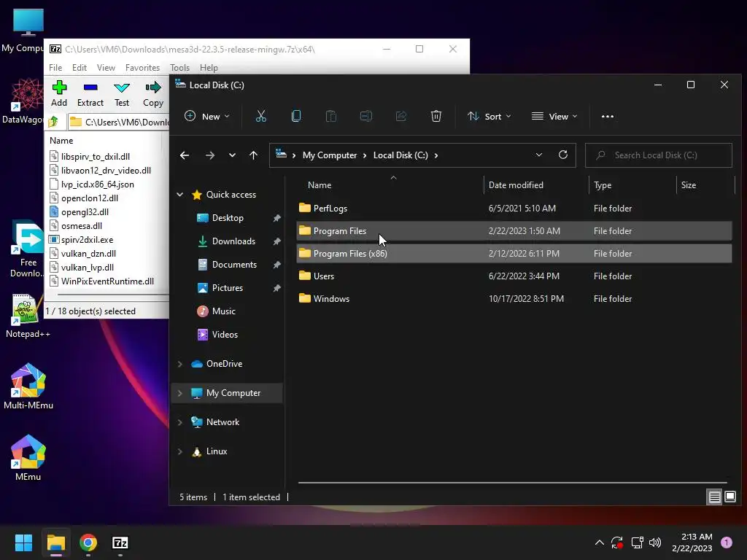Image resolution: width=747 pixels, height=560 pixels.
Task: Open recent locations dropdown arrow
Action: click(x=232, y=155)
